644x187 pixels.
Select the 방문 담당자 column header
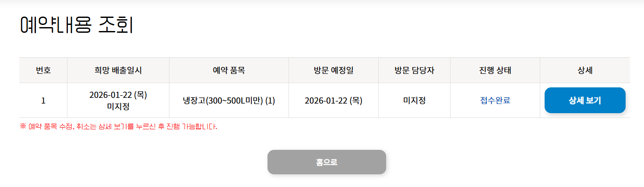click(414, 70)
